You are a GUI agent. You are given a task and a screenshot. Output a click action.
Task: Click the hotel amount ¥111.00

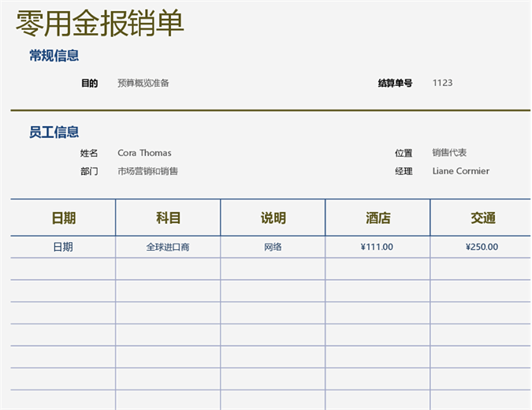(x=377, y=247)
